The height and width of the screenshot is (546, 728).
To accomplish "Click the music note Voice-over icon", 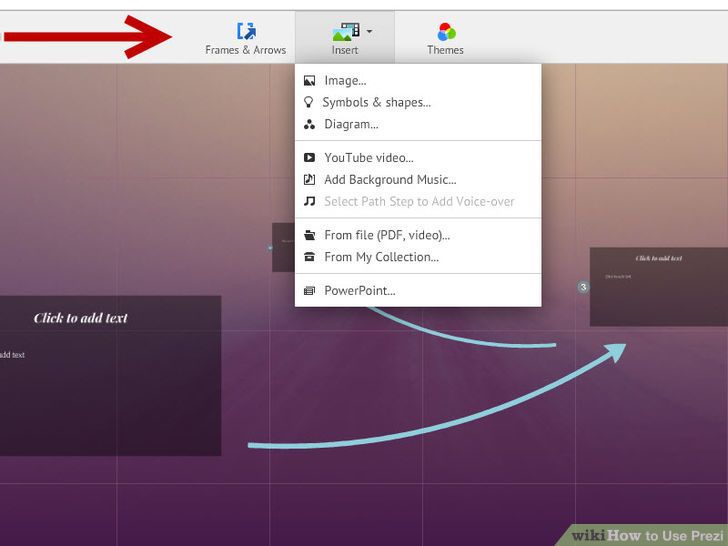I will [309, 202].
